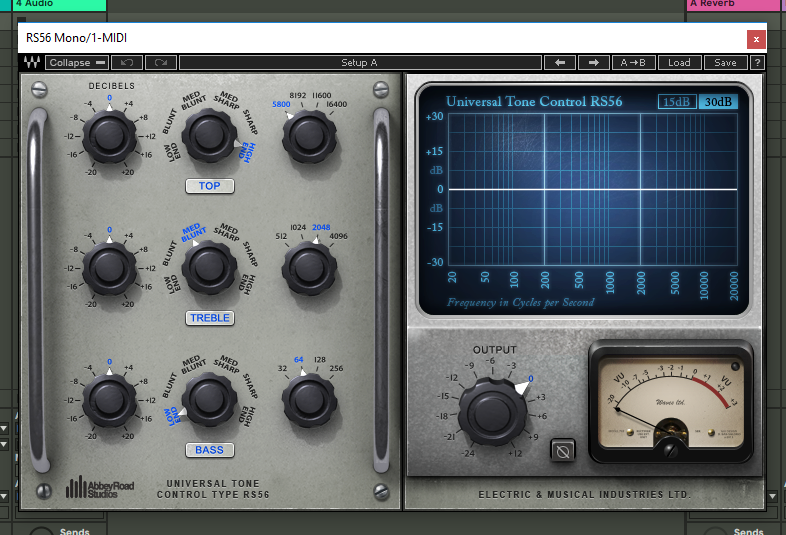Select SHARP shape on TOP band
Viewport: 786px width, 535px height.
click(x=250, y=122)
